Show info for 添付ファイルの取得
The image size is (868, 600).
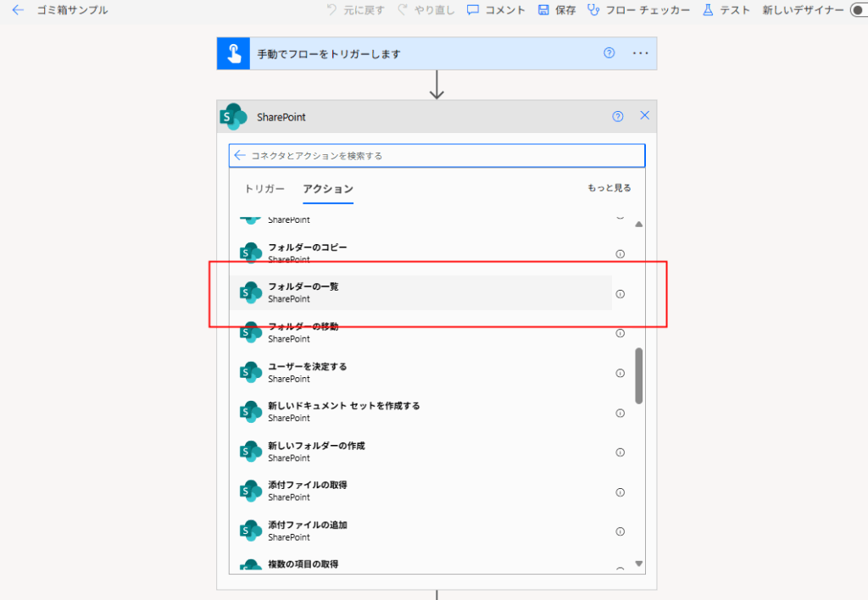pyautogui.click(x=620, y=492)
